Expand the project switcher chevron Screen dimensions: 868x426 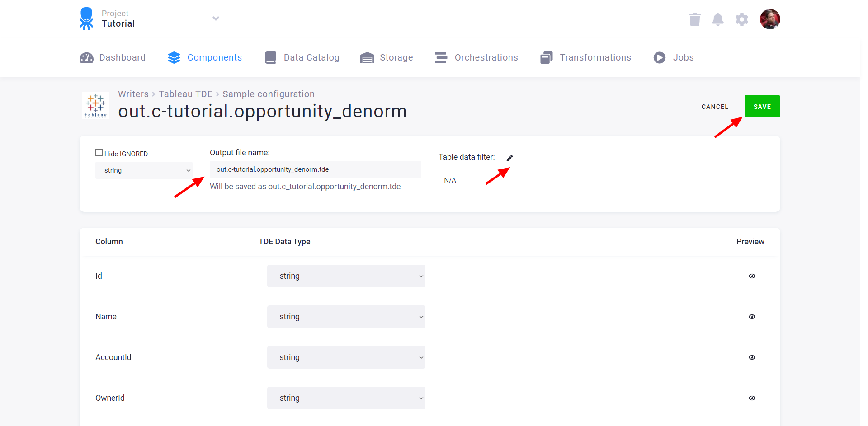point(216,19)
